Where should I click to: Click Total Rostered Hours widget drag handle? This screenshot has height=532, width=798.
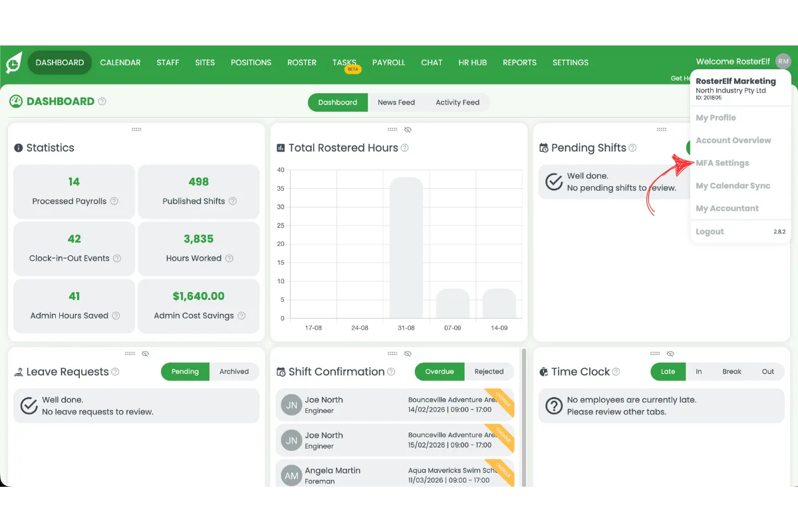pyautogui.click(x=392, y=130)
